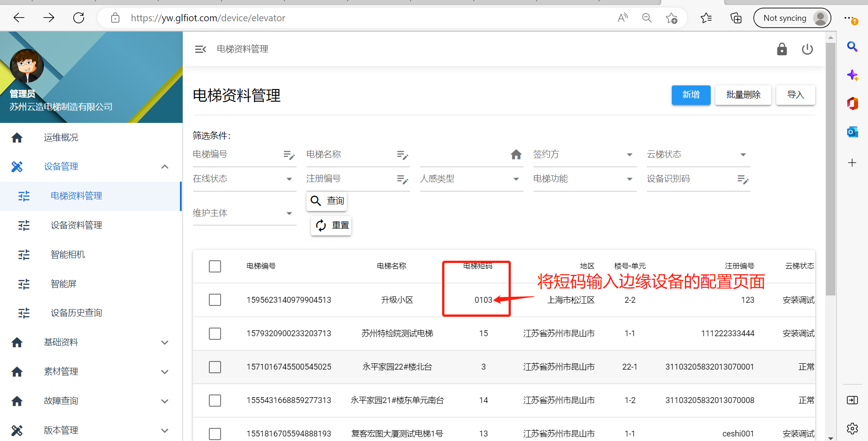Viewport: 868px width, 441px height.
Task: Click the blue 新增 button
Action: [690, 95]
